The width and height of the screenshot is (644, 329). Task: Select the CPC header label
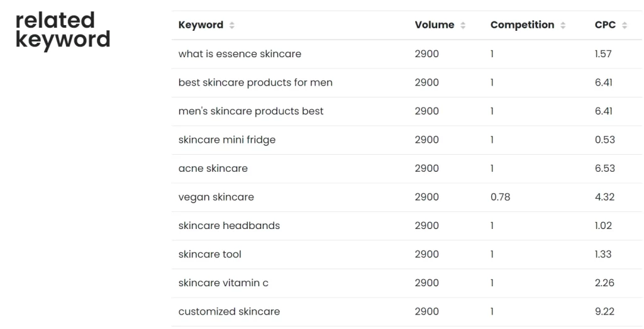click(x=606, y=25)
